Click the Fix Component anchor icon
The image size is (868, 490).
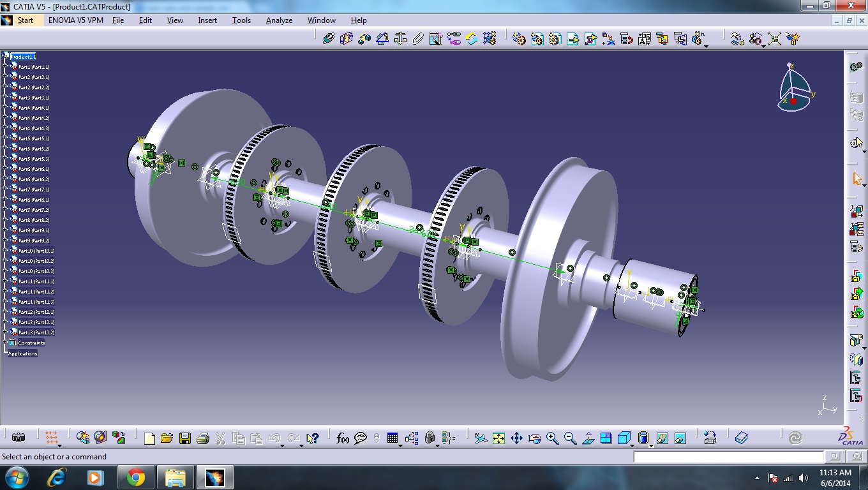pyautogui.click(x=400, y=38)
